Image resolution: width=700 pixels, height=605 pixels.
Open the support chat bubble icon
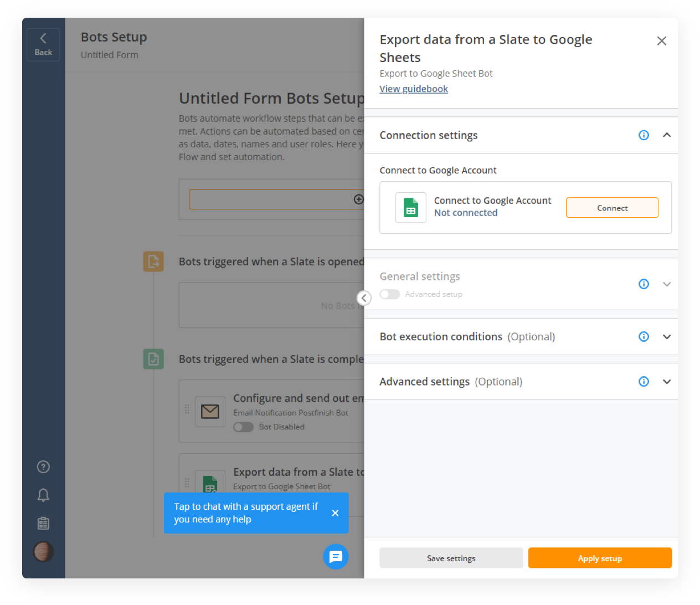click(336, 557)
